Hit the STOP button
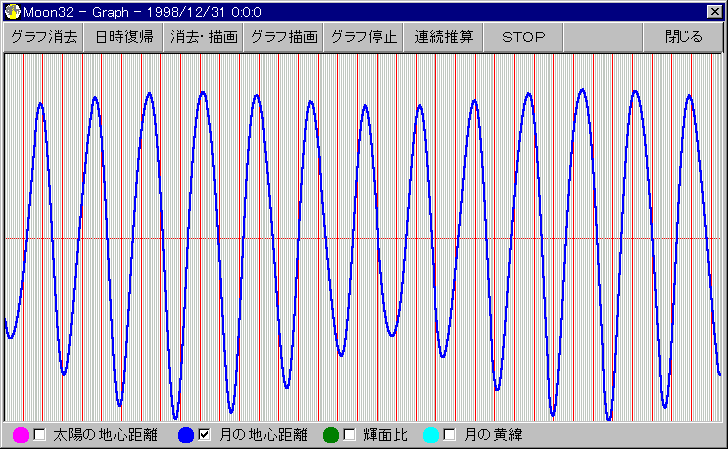The image size is (728, 449). pyautogui.click(x=524, y=37)
